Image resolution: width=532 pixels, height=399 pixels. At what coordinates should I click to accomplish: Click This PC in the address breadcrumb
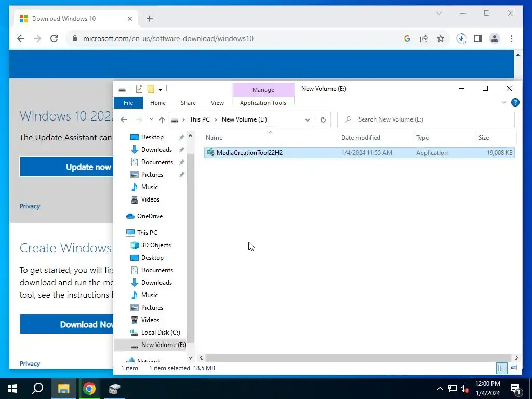(x=199, y=119)
